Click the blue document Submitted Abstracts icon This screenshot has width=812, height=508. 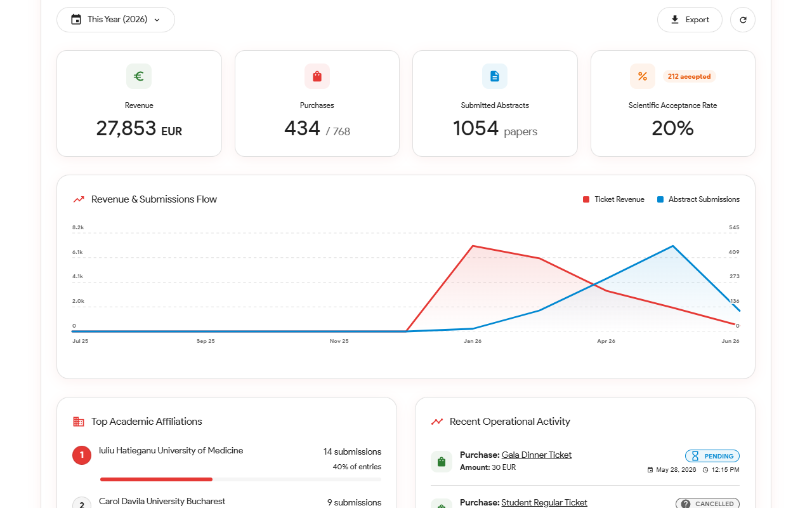pyautogui.click(x=495, y=76)
